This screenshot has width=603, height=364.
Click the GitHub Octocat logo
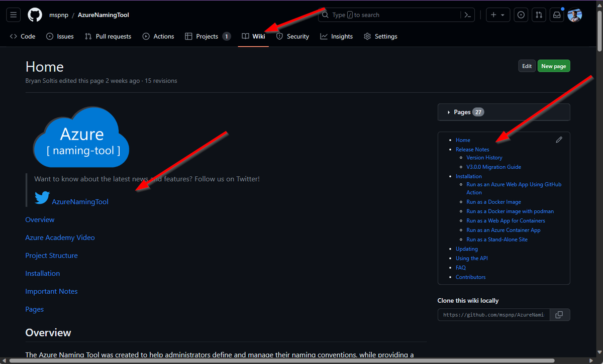(x=35, y=15)
